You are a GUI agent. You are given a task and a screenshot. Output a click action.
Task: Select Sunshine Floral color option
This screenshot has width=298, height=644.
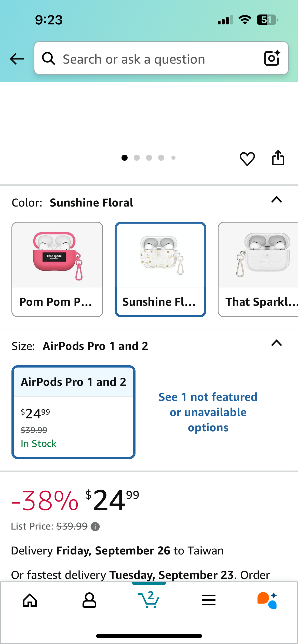pyautogui.click(x=160, y=269)
